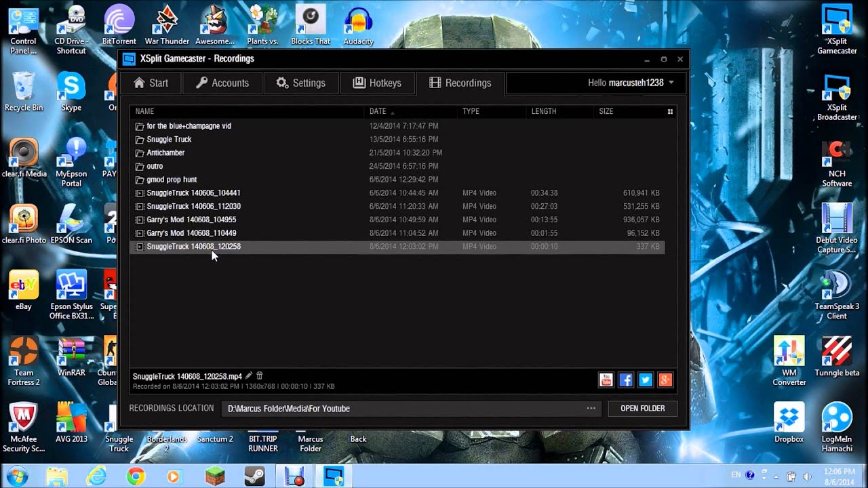Click the OPEN FOLDER button
The width and height of the screenshot is (868, 488).
tap(642, 409)
